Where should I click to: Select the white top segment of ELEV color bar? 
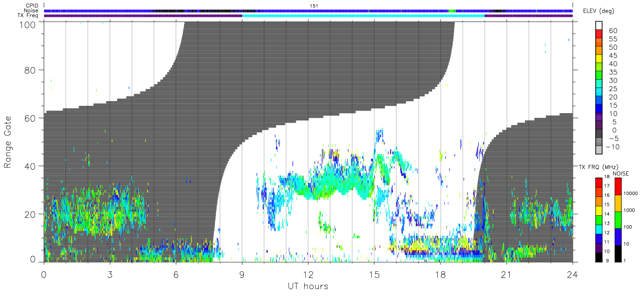pyautogui.click(x=599, y=26)
